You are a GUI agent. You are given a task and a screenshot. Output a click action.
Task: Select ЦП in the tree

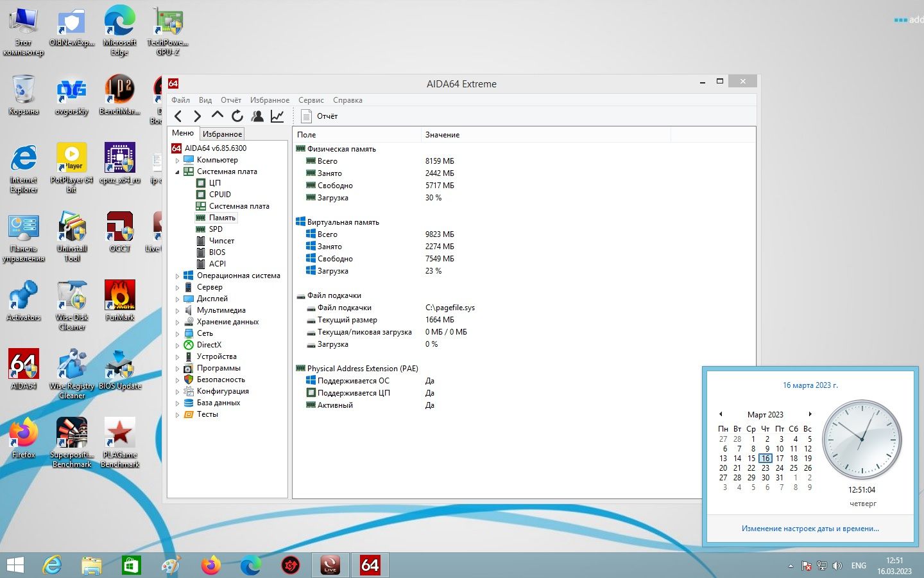point(214,183)
